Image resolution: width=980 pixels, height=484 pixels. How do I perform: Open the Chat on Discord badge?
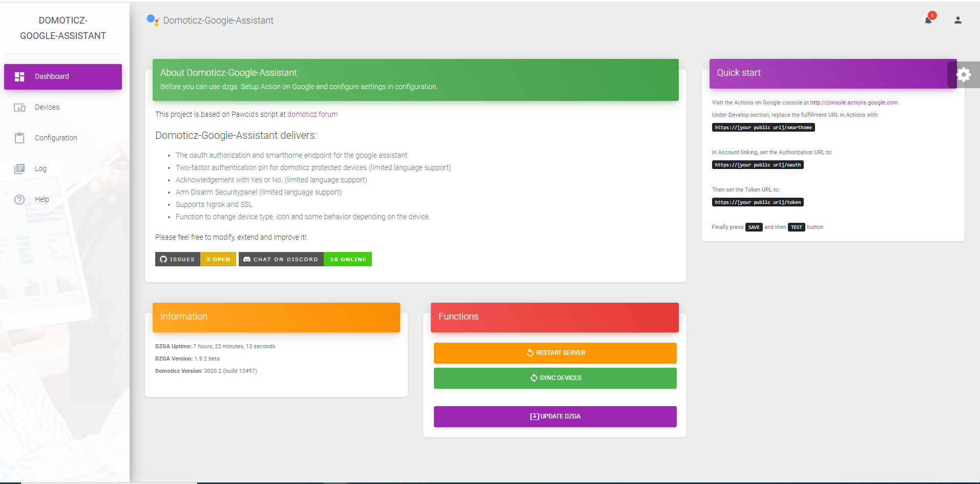281,259
